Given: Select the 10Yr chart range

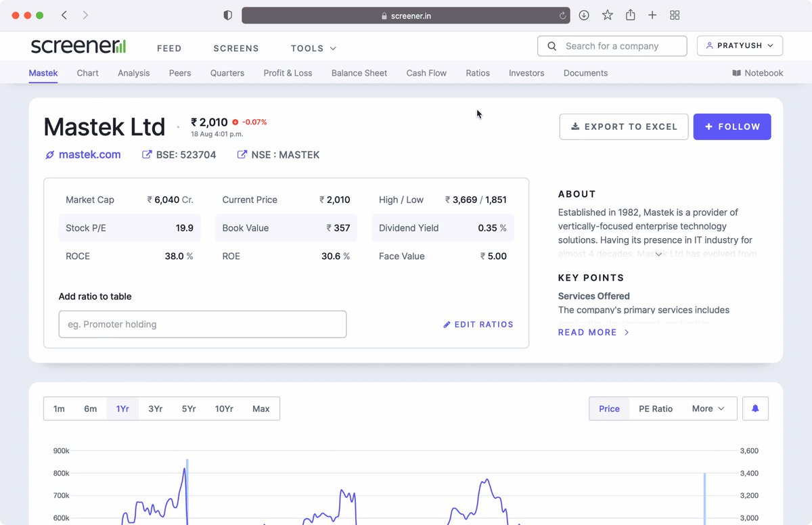Looking at the screenshot, I should point(224,409).
